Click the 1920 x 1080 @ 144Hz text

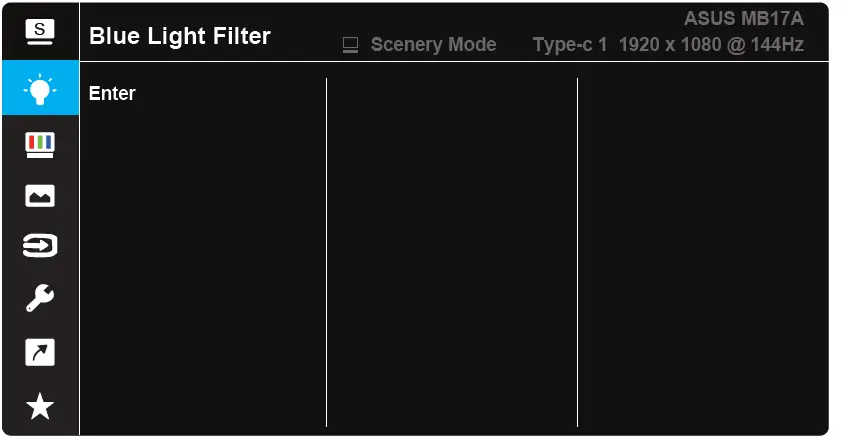point(711,45)
